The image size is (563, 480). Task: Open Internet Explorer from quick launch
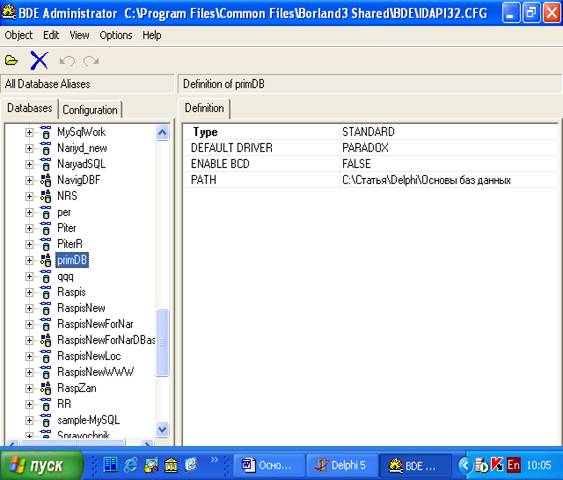(131, 465)
